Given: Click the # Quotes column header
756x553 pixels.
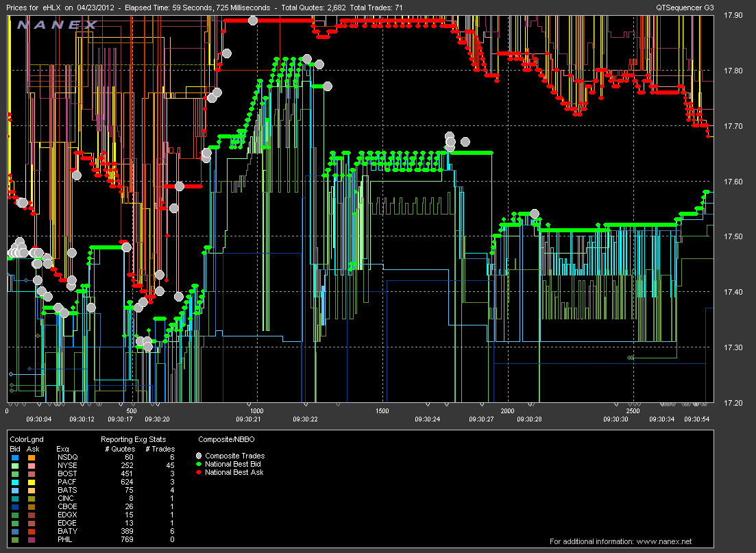Looking at the screenshot, I should (117, 448).
